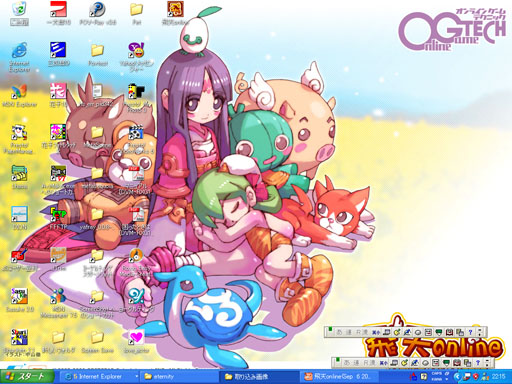Launch the MSN Messenger 7.5 shortcut

(58, 303)
